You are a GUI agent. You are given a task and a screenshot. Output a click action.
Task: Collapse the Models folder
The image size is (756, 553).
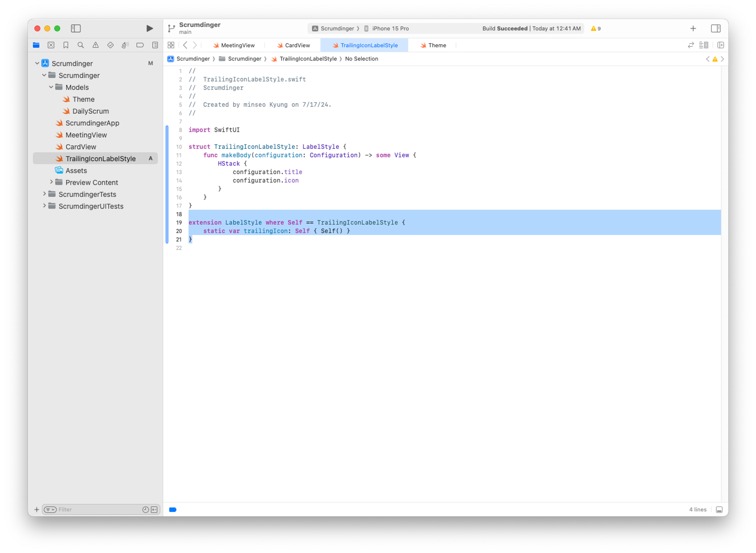click(x=51, y=87)
